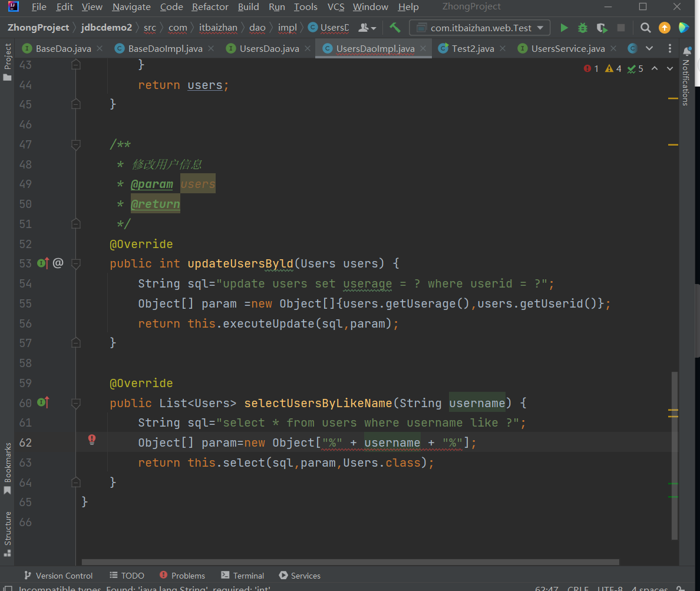Screen dimensions: 700x591
Task: Click the fold end marker at line 51
Action: pos(76,224)
